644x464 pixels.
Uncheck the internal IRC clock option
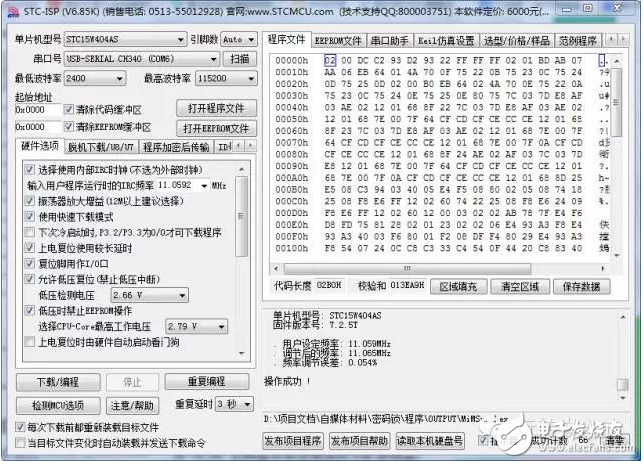(30, 169)
